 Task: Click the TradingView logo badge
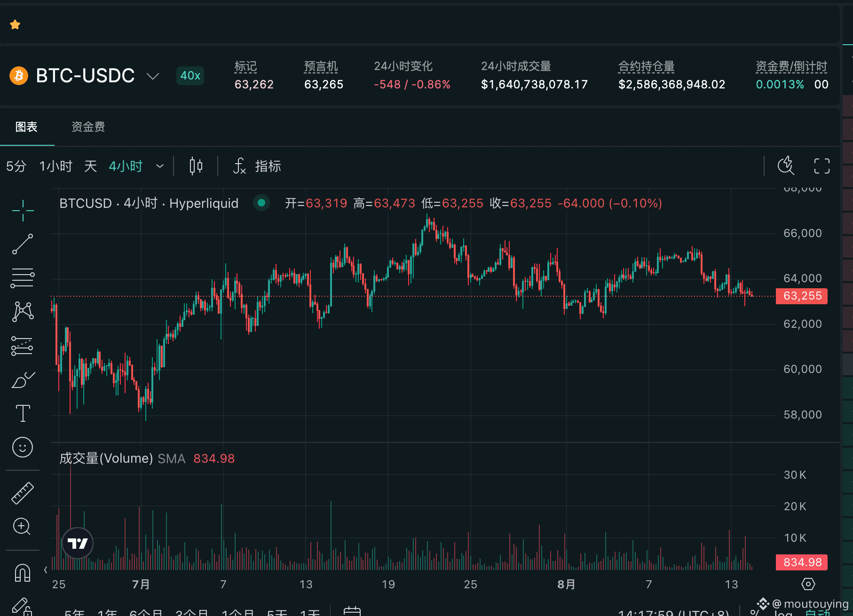coord(78,543)
